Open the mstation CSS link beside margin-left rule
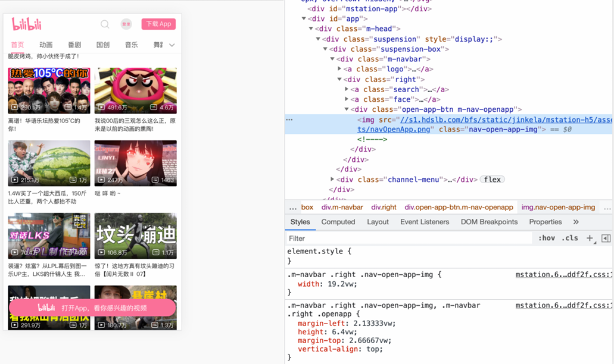The height and width of the screenshot is (364, 614). click(564, 305)
